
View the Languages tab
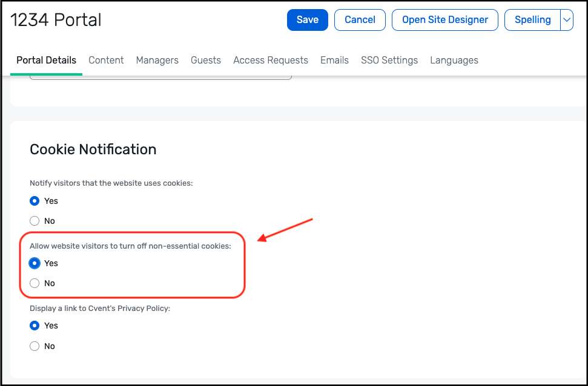454,61
